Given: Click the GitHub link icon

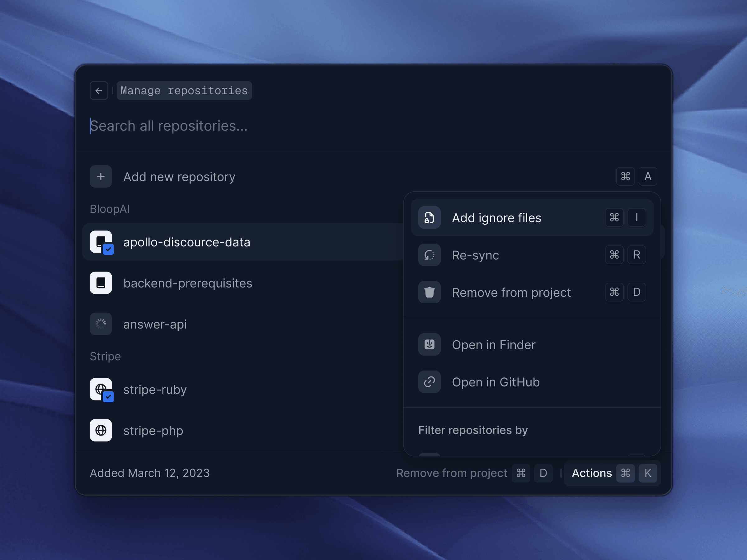Looking at the screenshot, I should tap(429, 382).
